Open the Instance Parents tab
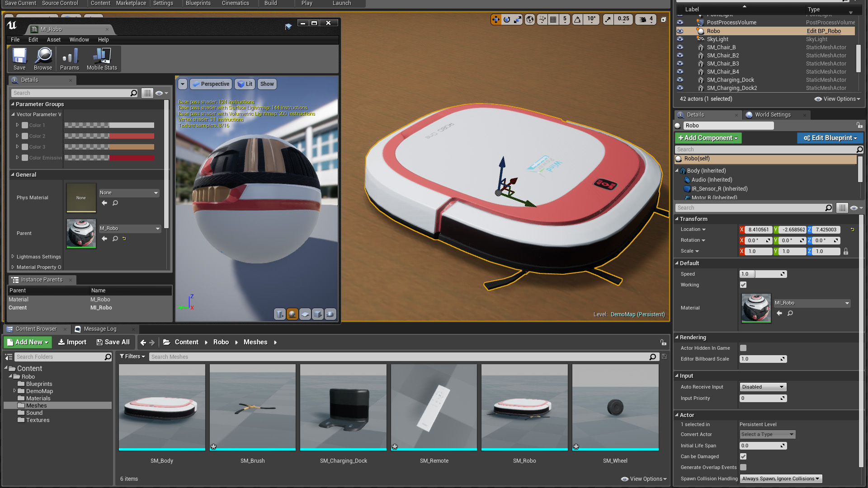Image resolution: width=868 pixels, height=488 pixels. click(x=42, y=280)
